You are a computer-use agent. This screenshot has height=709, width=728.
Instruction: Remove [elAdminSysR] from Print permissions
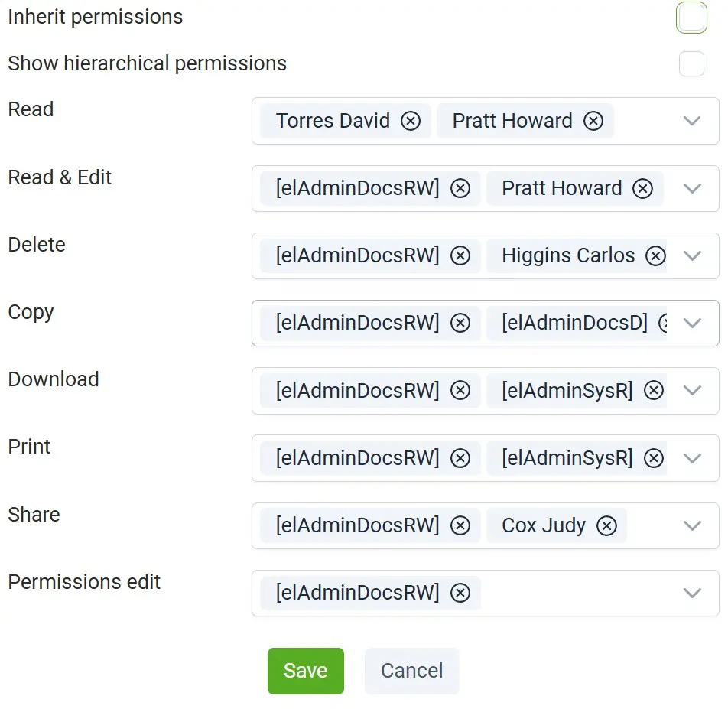coord(653,458)
